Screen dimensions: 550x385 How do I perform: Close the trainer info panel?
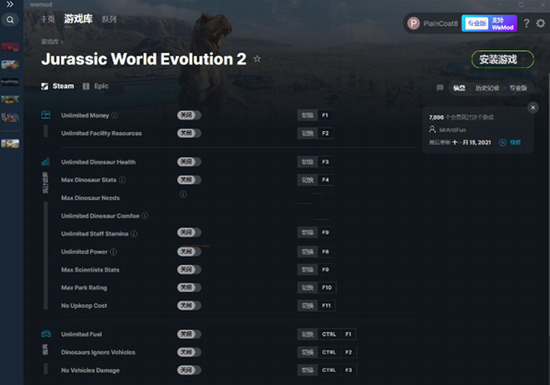click(x=533, y=108)
